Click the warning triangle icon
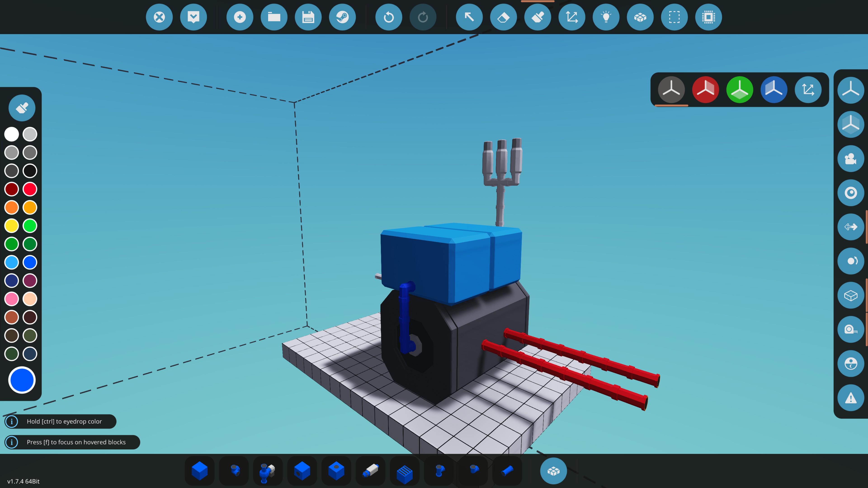Viewport: 868px width, 488px height. (850, 398)
